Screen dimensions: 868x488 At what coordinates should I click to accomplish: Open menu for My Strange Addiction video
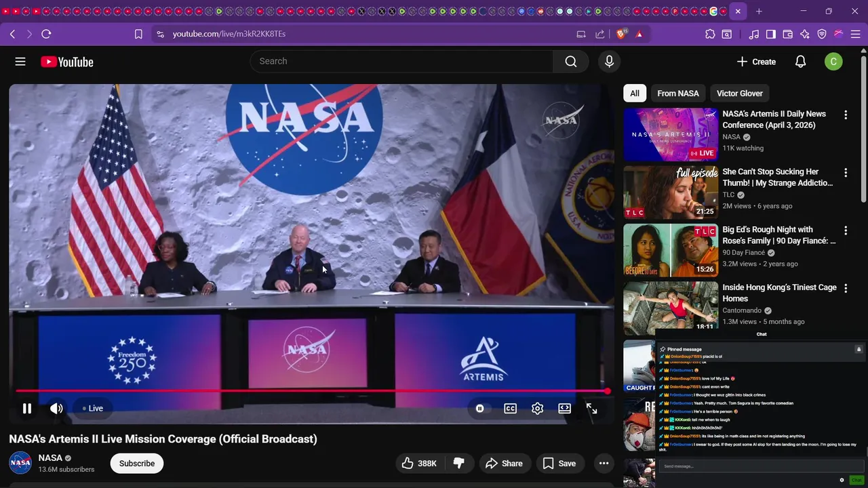pyautogui.click(x=846, y=173)
